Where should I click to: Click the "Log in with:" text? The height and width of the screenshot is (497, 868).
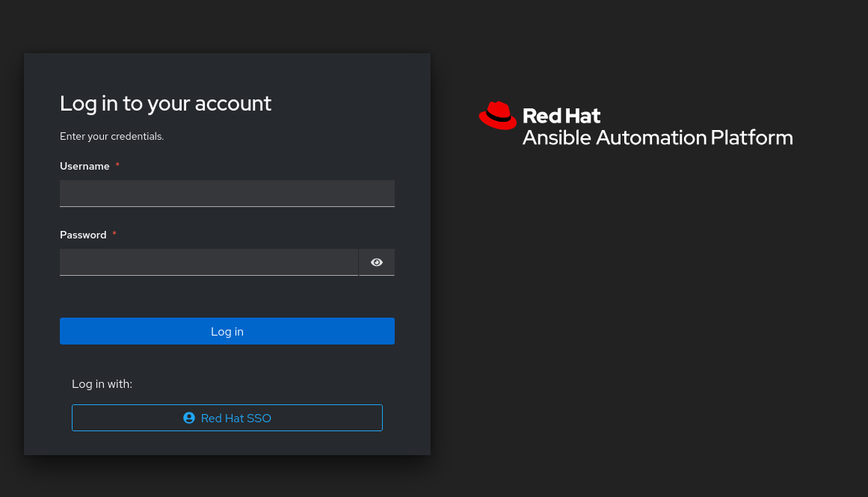pyautogui.click(x=102, y=383)
